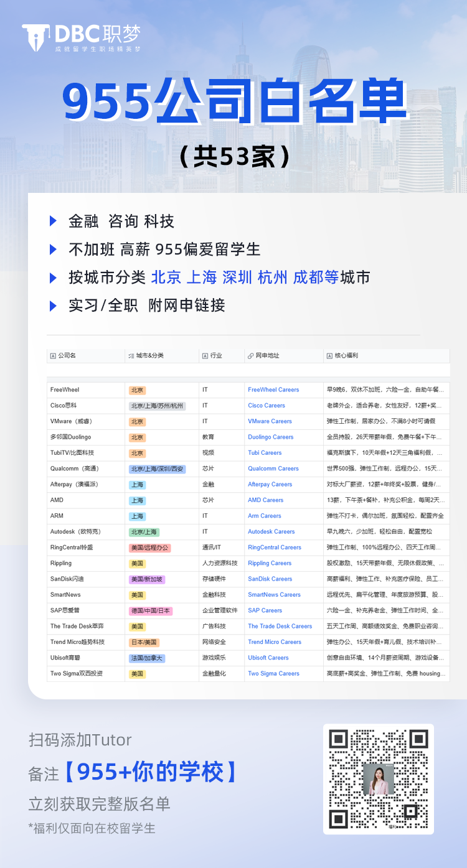Open the Ubisoft Careers link
Viewport: 467px width, 868px height.
pyautogui.click(x=268, y=658)
